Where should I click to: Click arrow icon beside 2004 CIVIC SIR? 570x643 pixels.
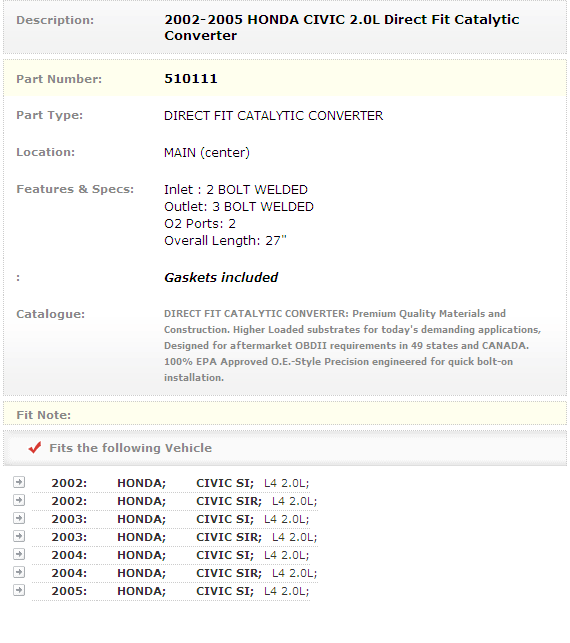[x=19, y=572]
